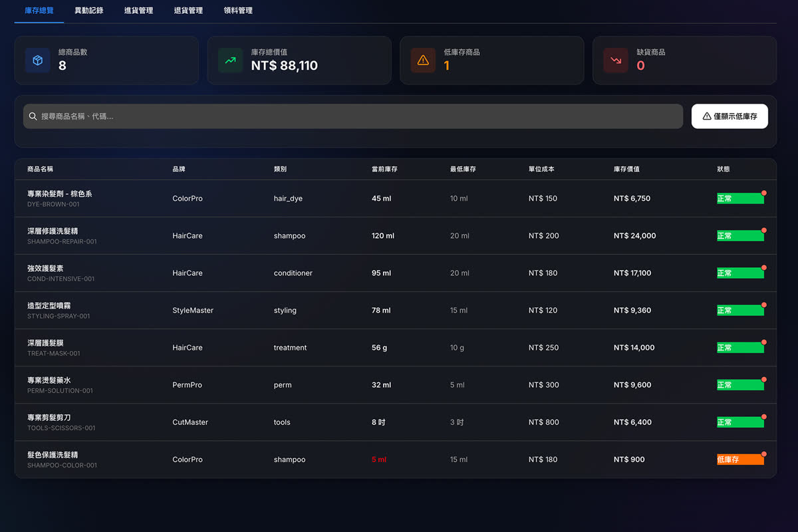The width and height of the screenshot is (798, 532).
Task: Click the orange warning icon for 低庫存商品
Action: [x=424, y=61]
